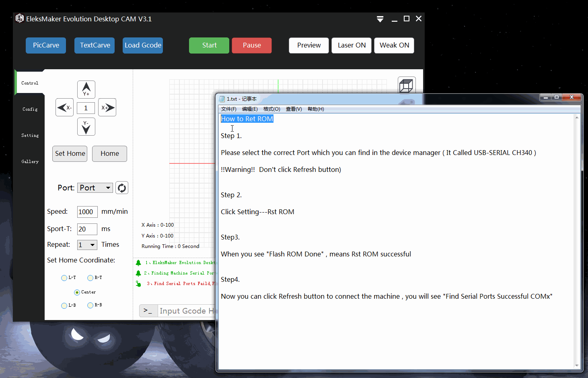Open Notepad 查看(V) menu

[x=294, y=109]
